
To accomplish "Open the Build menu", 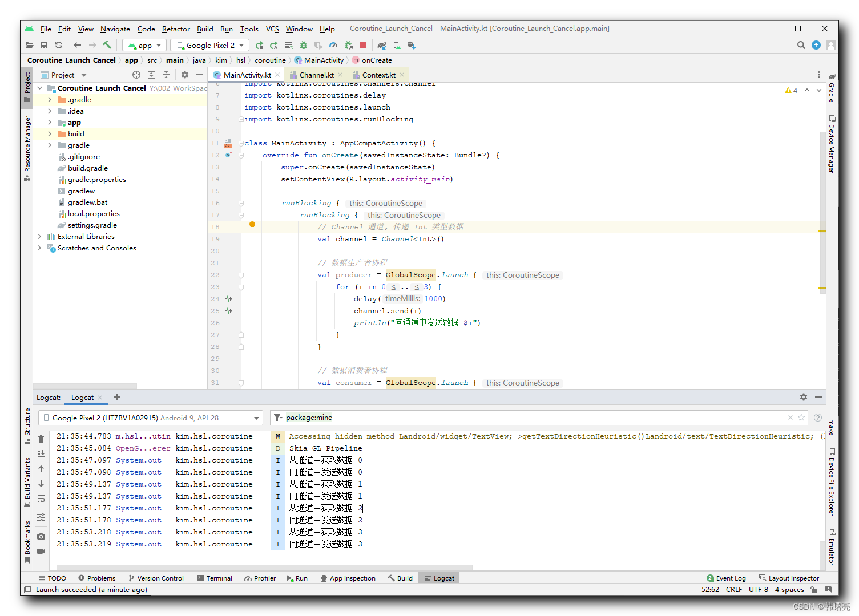I will 205,29.
